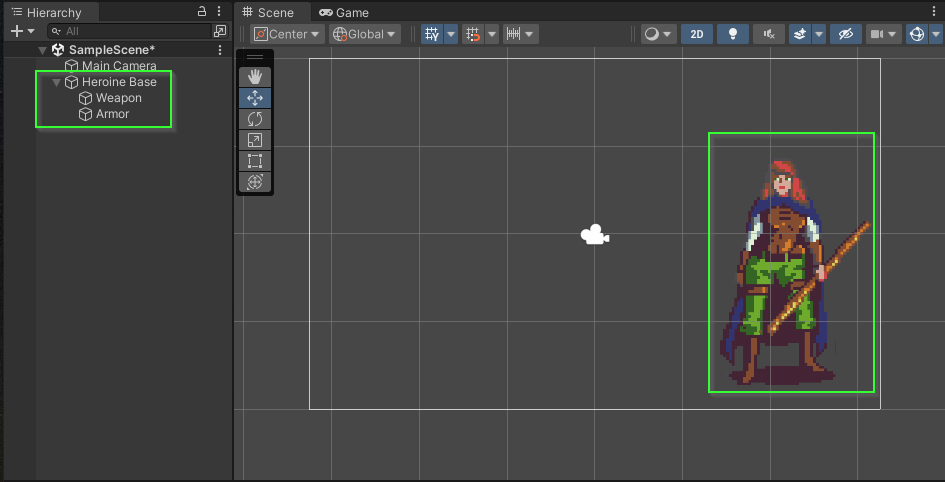Click the lock icon on Hierarchy panel
The height and width of the screenshot is (482, 945).
click(x=202, y=11)
